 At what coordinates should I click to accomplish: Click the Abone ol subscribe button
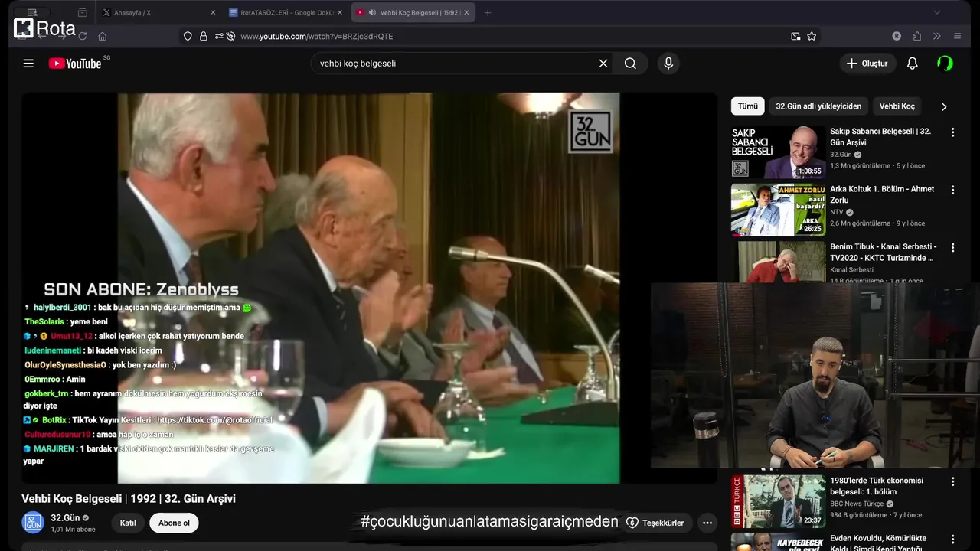click(x=174, y=523)
